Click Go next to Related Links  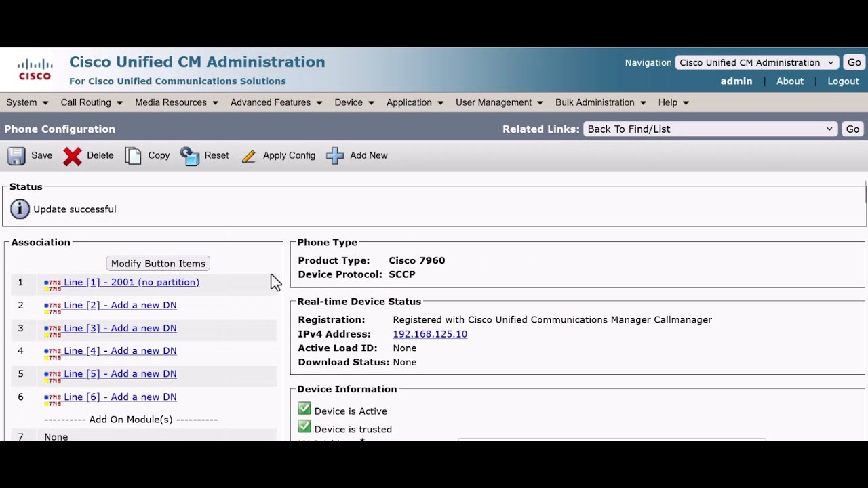852,129
